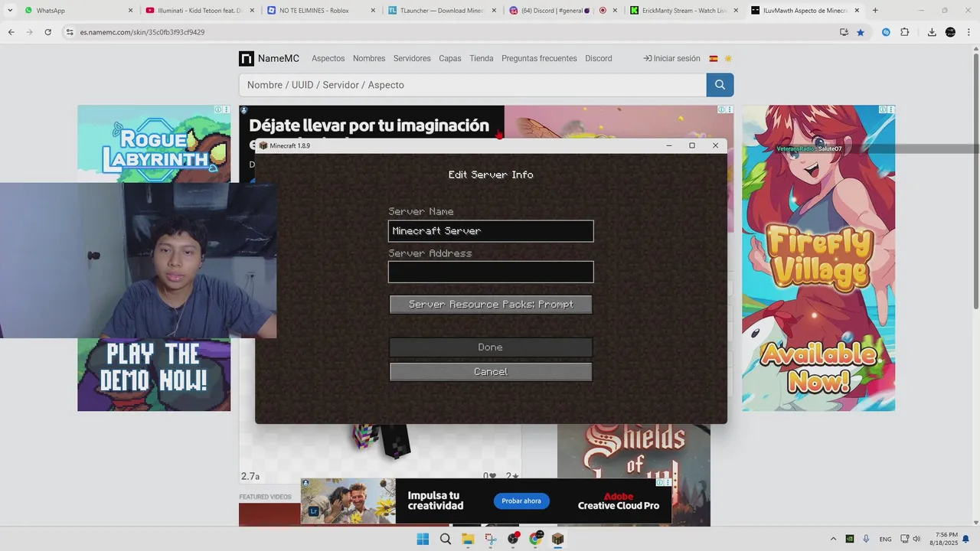The height and width of the screenshot is (551, 980).
Task: Open the ENG language indicator
Action: tap(885, 540)
